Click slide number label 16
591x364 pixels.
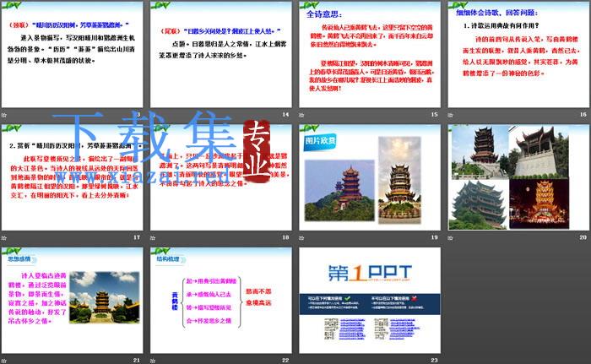tap(583, 114)
